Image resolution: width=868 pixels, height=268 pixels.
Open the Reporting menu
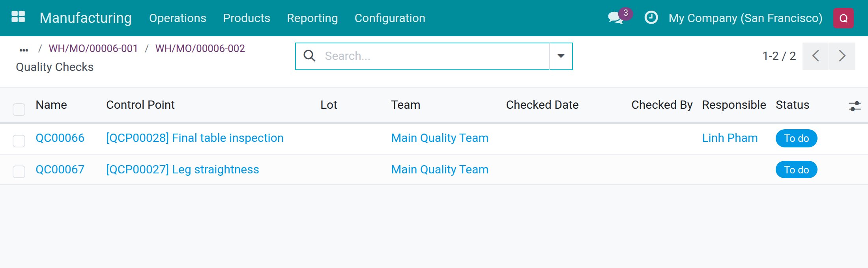(x=312, y=18)
